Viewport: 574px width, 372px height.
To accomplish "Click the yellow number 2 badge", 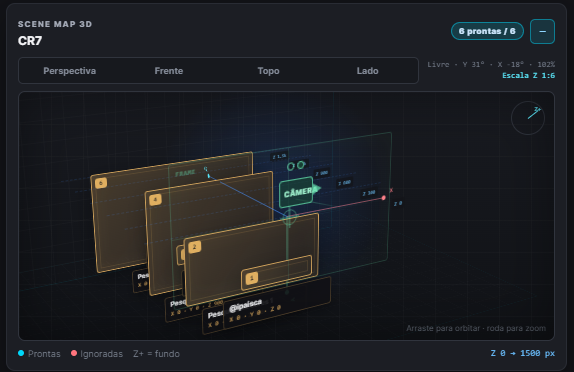I will click(194, 247).
